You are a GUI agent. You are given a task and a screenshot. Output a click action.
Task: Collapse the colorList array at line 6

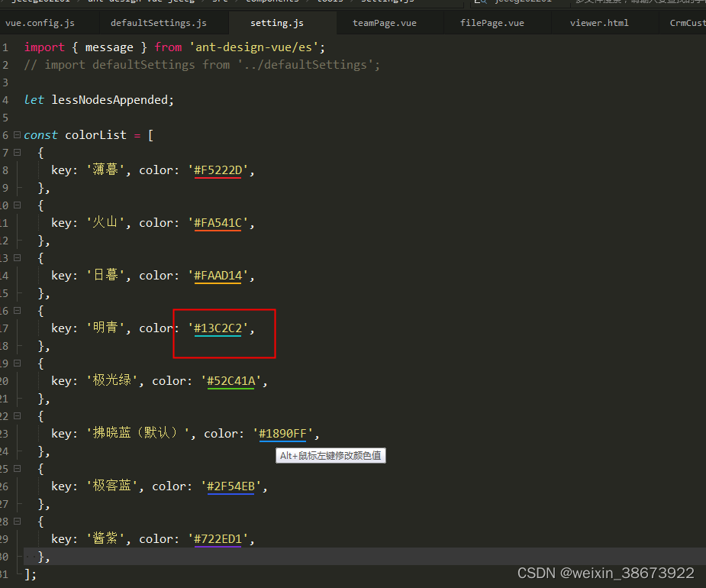point(17,134)
